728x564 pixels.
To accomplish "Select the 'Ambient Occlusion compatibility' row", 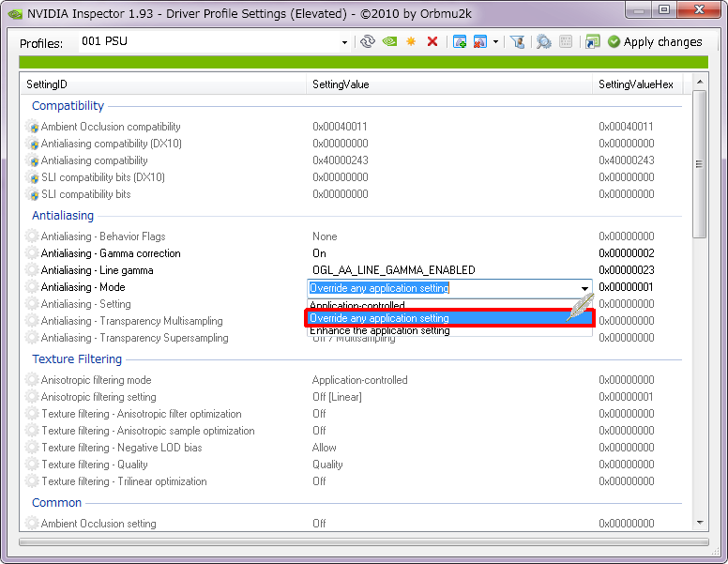I will click(x=352, y=127).
